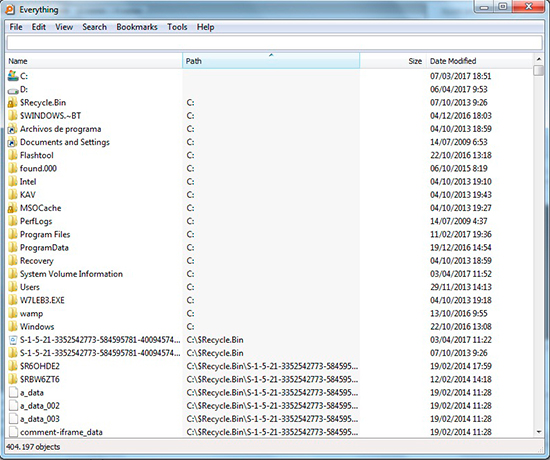Sort results by Name column header
The image size is (550, 460).
click(94, 61)
